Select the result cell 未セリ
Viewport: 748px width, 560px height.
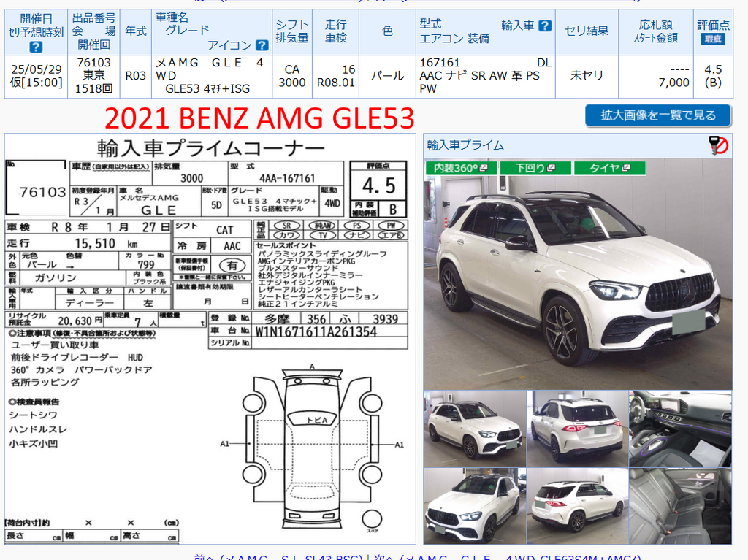[587, 77]
